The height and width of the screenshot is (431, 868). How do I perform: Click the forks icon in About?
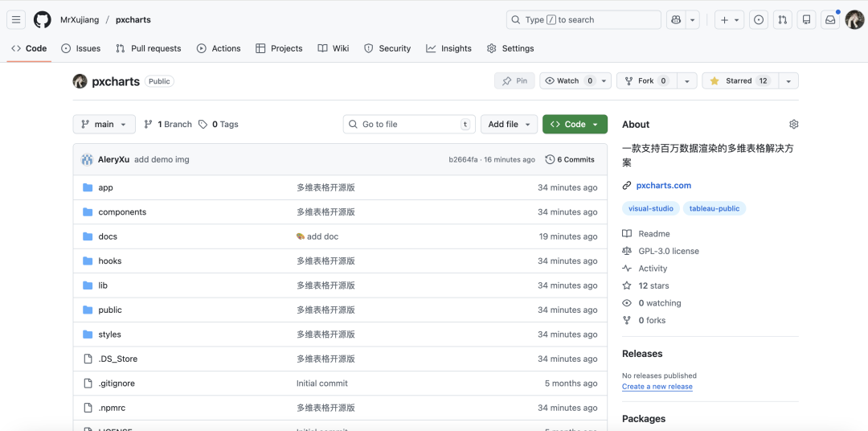pyautogui.click(x=627, y=320)
